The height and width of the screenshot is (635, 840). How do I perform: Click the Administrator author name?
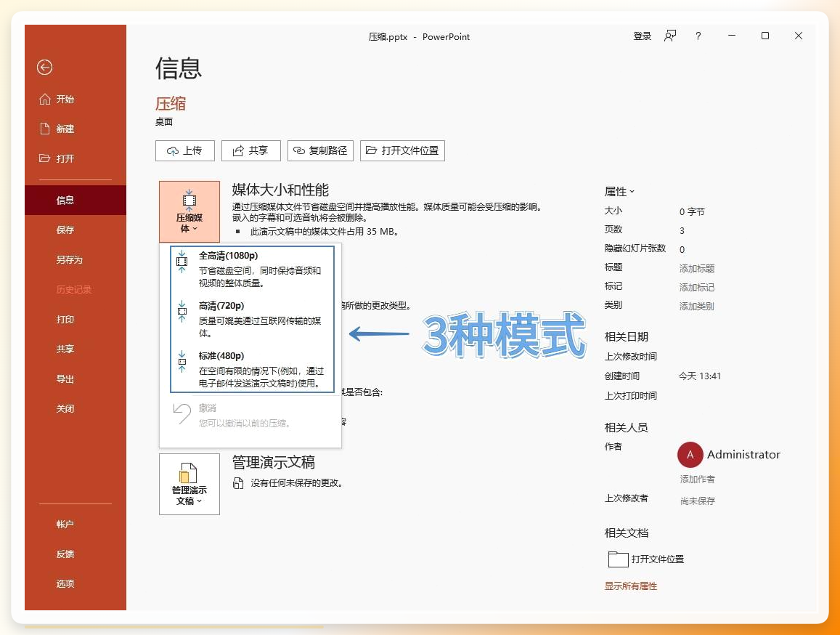pos(743,454)
